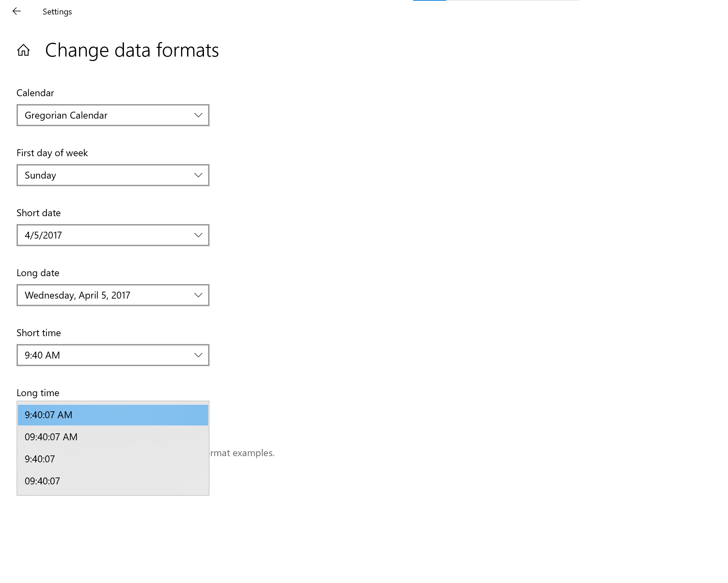
Task: Click the Change data formats heading
Action: (x=132, y=50)
